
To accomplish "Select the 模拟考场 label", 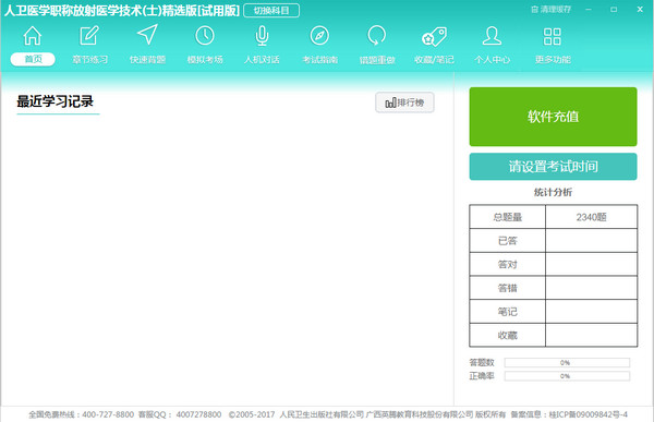I will tap(205, 59).
